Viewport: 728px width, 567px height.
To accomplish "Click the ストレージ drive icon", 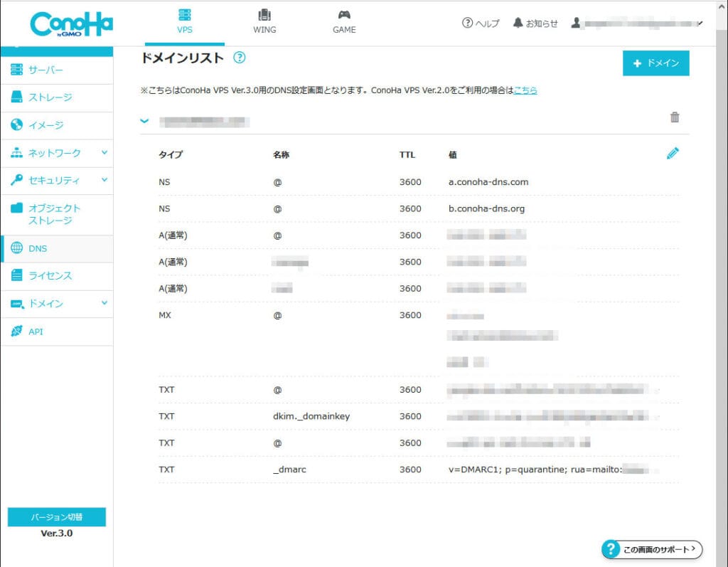I will click(x=17, y=97).
